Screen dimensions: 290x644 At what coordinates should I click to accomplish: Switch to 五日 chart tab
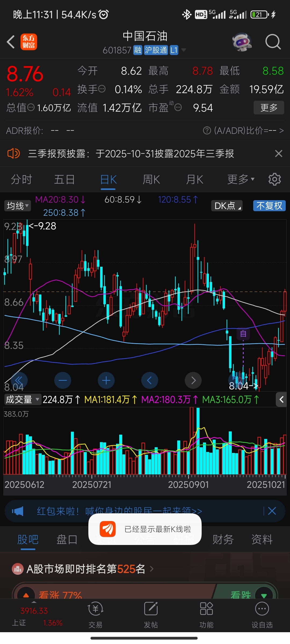[x=64, y=180]
